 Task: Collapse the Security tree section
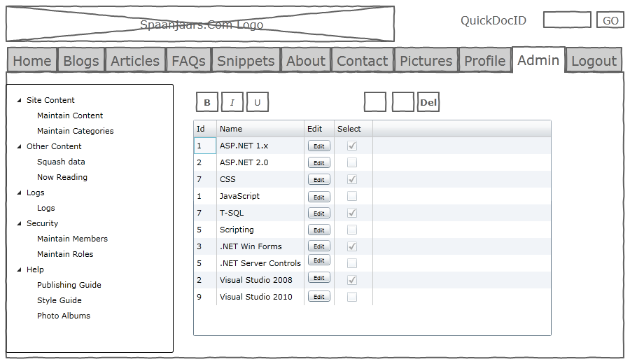point(19,223)
